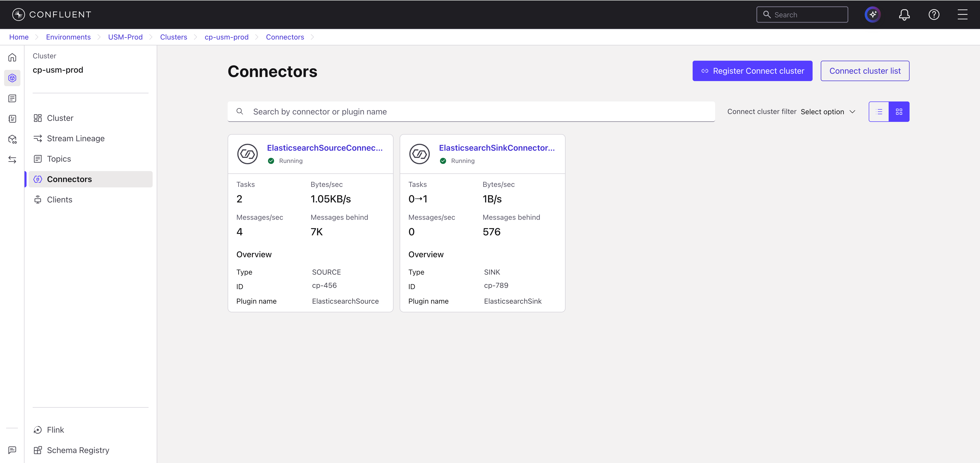This screenshot has height=463, width=980.
Task: Switch to list view layout
Action: point(879,111)
